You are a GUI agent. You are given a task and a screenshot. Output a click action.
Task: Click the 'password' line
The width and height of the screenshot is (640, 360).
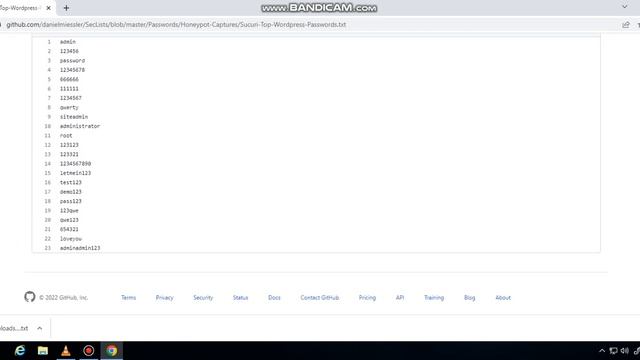tap(72, 60)
